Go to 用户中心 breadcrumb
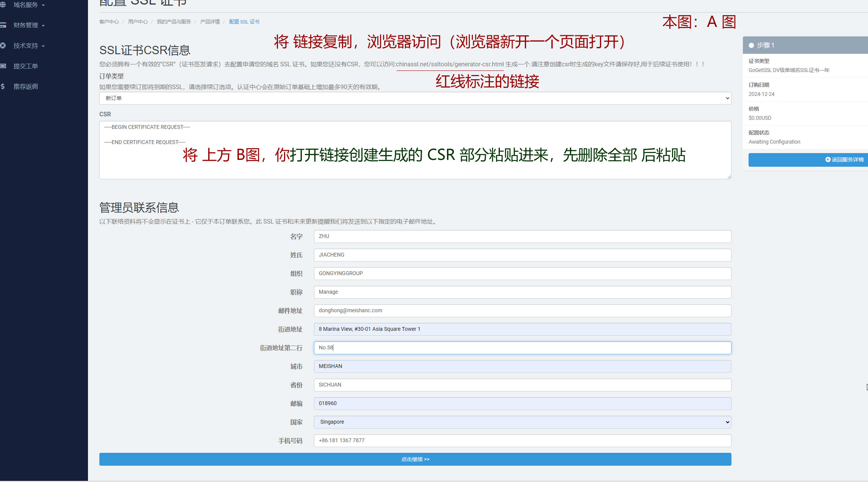Image resolution: width=868 pixels, height=482 pixels. click(138, 22)
